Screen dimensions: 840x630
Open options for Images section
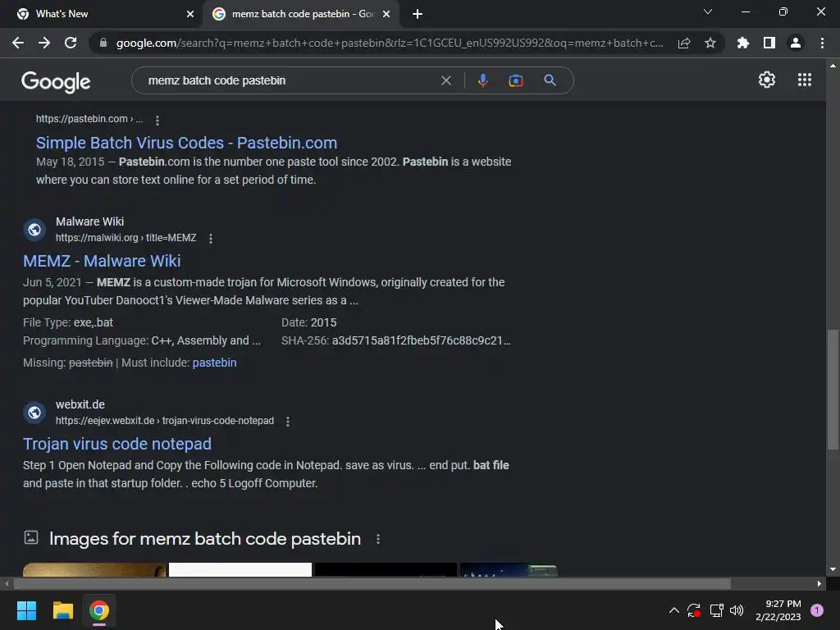[378, 539]
